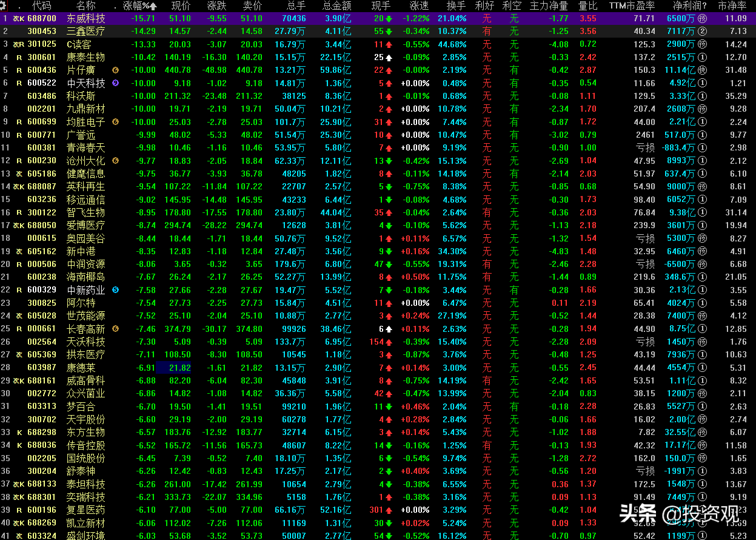The width and height of the screenshot is (756, 540).
Task: Select stock code 603313
Action: 42,407
